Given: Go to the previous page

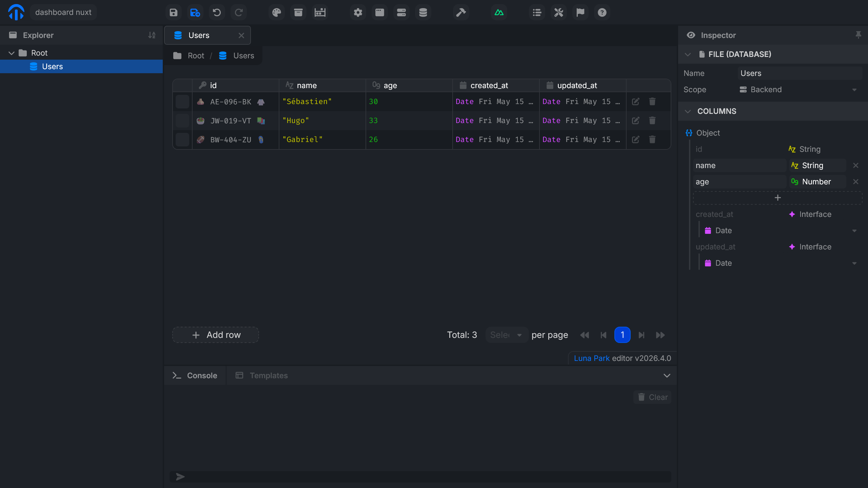Looking at the screenshot, I should click(604, 335).
